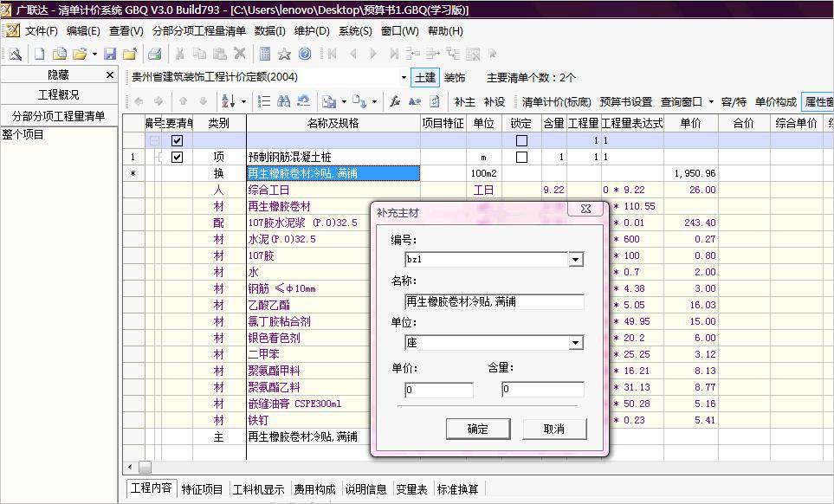Expand the dropdown arrow beside the document-arrow icon
This screenshot has width=834, height=504.
pyautogui.click(x=374, y=101)
